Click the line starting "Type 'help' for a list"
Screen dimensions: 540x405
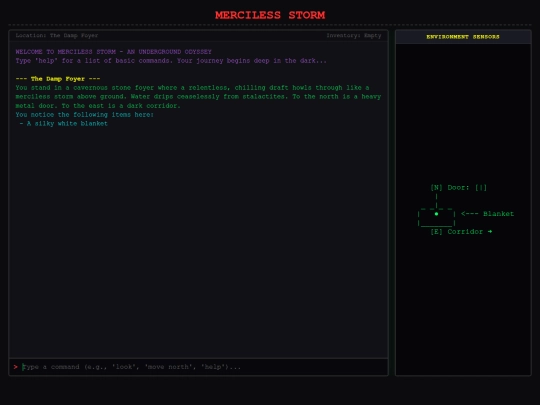(x=171, y=61)
